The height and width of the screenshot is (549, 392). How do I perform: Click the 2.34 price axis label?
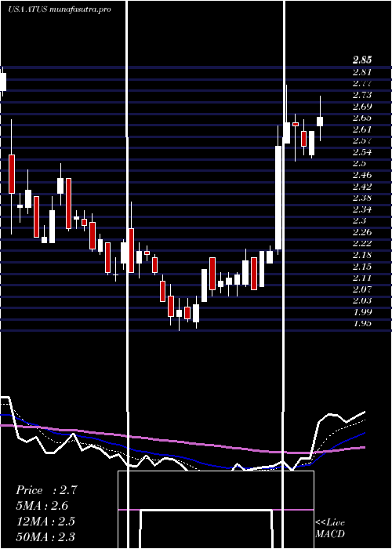point(362,209)
